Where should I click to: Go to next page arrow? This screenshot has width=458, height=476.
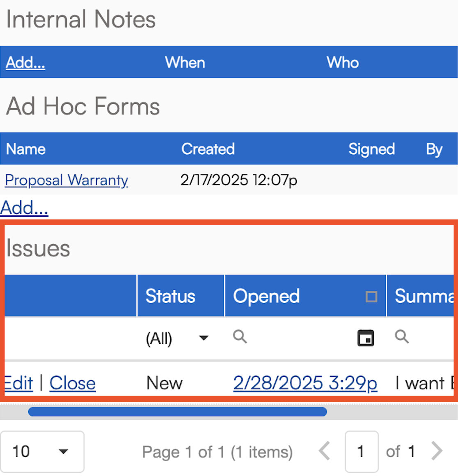pos(437,451)
